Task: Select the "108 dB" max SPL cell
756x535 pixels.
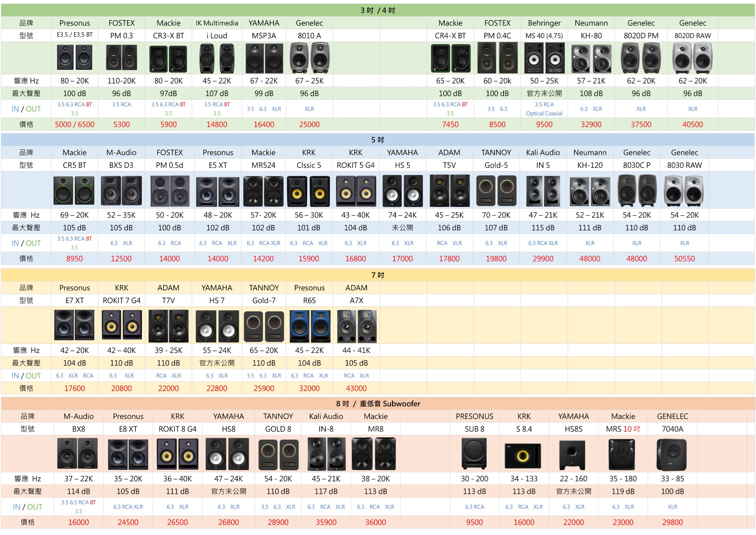Action: click(x=591, y=93)
